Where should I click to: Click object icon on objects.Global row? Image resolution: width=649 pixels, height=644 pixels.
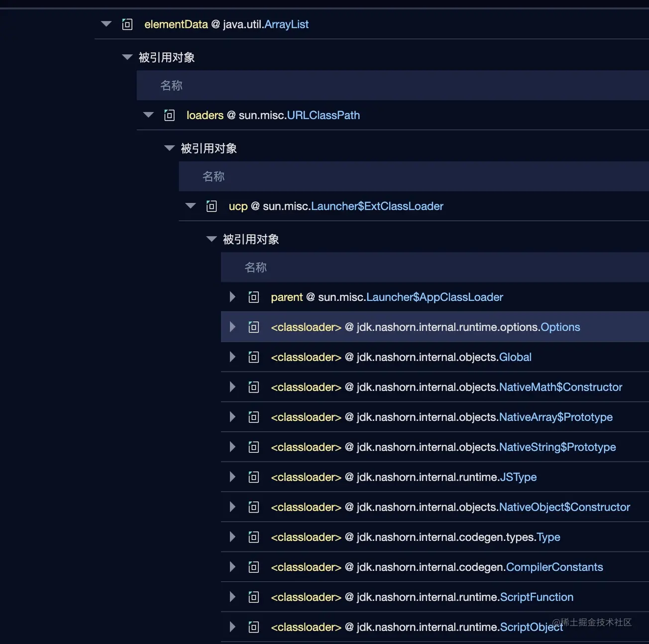tap(254, 357)
